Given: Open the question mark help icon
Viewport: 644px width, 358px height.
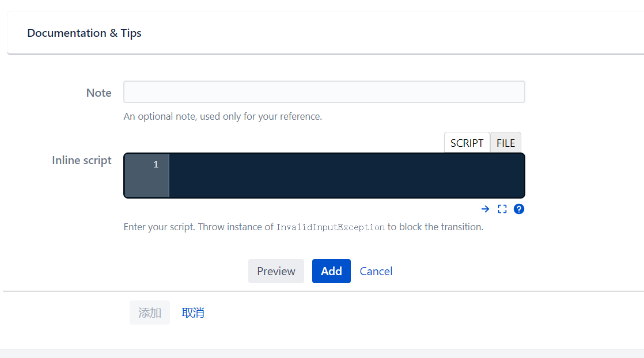Looking at the screenshot, I should point(519,209).
